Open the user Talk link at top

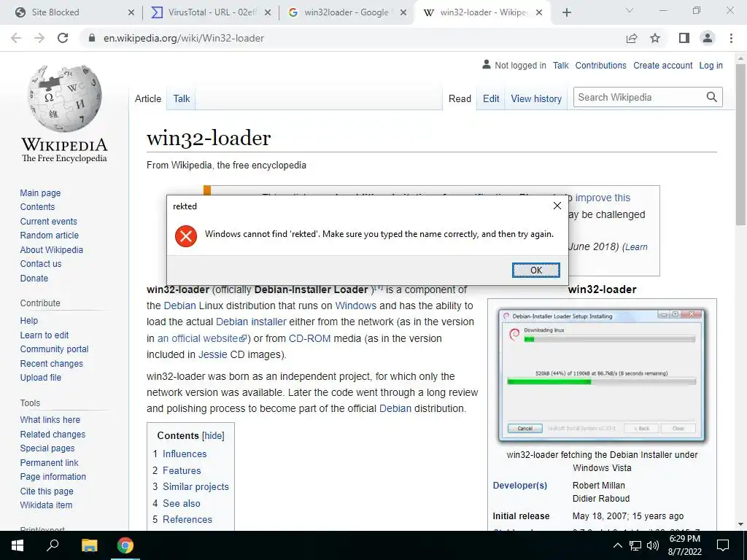pos(561,65)
